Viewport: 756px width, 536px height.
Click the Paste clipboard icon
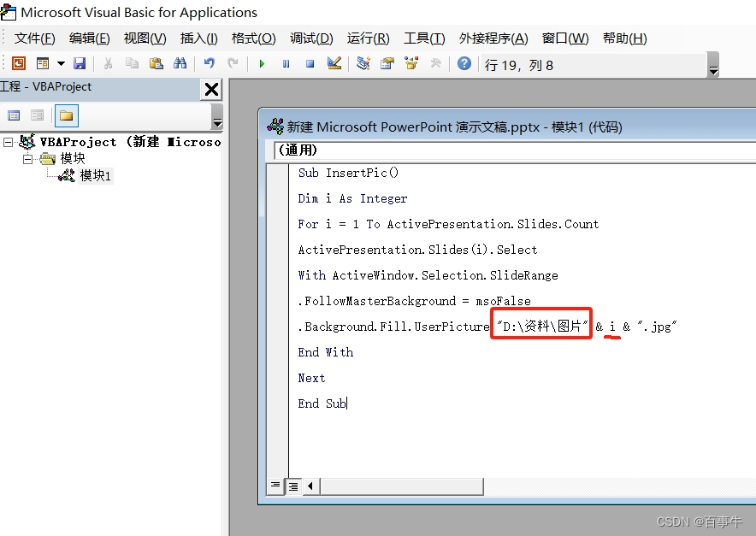point(157,63)
